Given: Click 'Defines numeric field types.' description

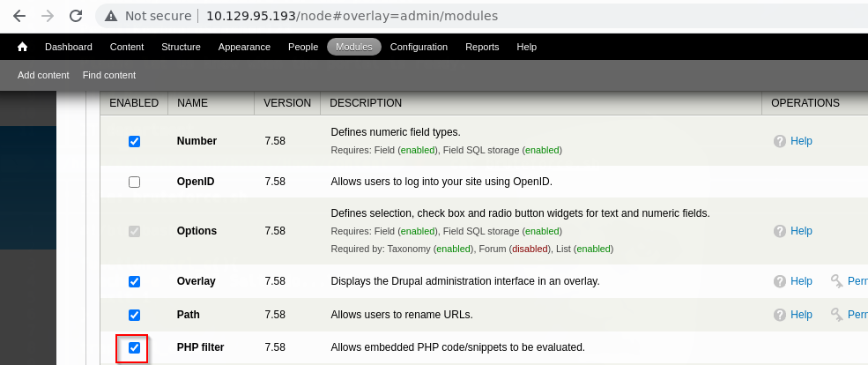Looking at the screenshot, I should [x=396, y=132].
